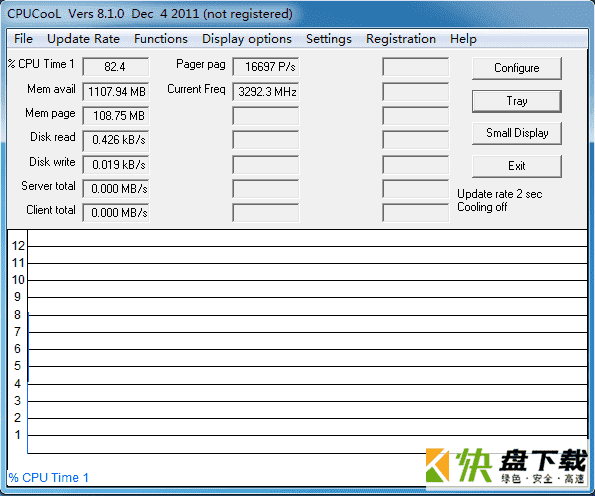Click the 'Disk write' label
The image size is (595, 496).
[x=52, y=162]
